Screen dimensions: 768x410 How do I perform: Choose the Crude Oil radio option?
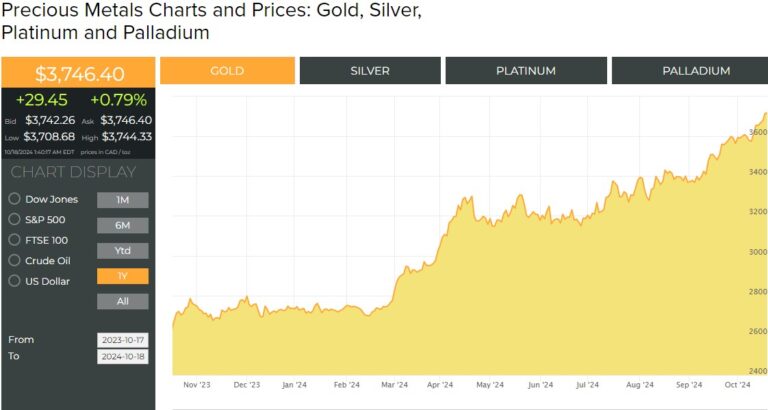click(x=15, y=260)
